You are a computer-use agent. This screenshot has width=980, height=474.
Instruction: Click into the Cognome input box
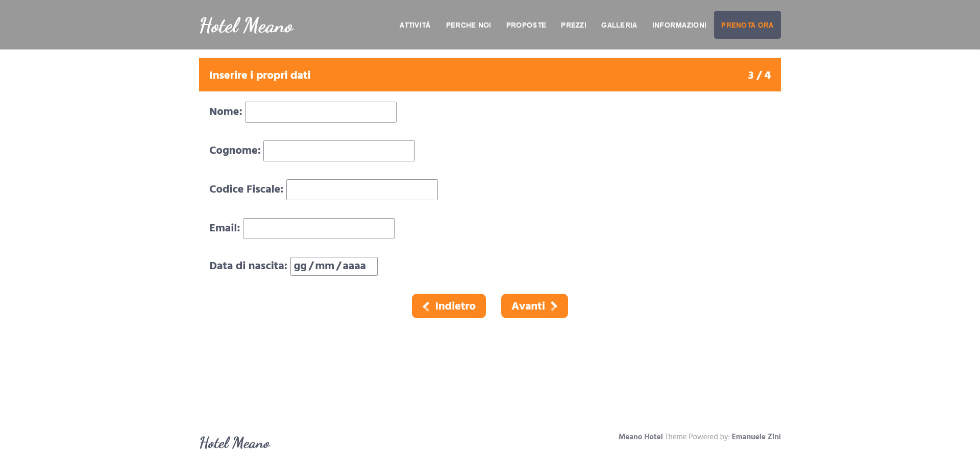coord(339,151)
